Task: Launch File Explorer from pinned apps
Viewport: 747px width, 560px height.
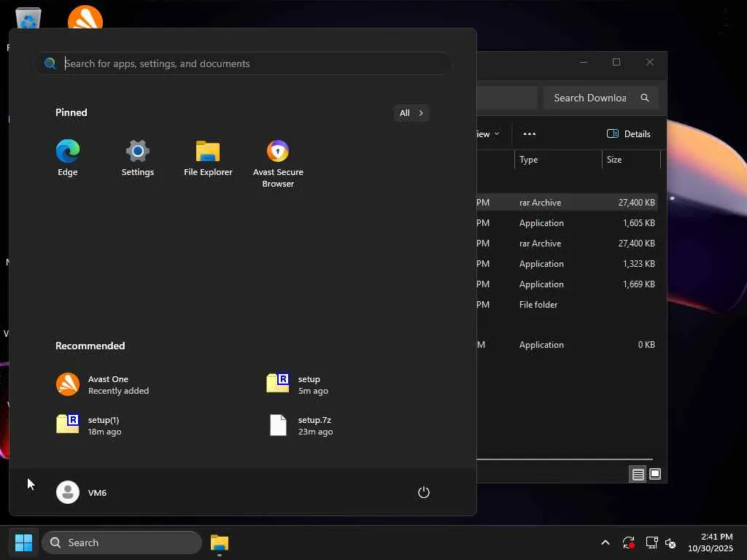Action: (x=208, y=158)
